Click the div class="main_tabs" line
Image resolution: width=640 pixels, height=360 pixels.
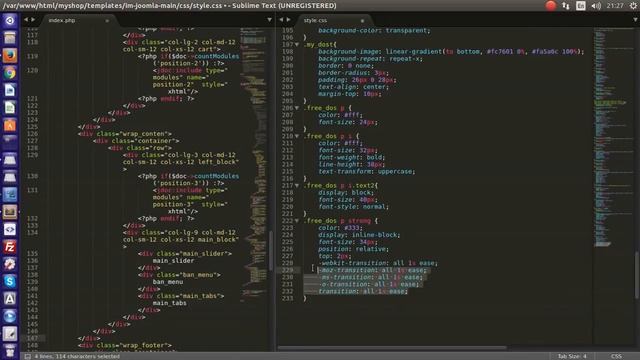(x=181, y=296)
